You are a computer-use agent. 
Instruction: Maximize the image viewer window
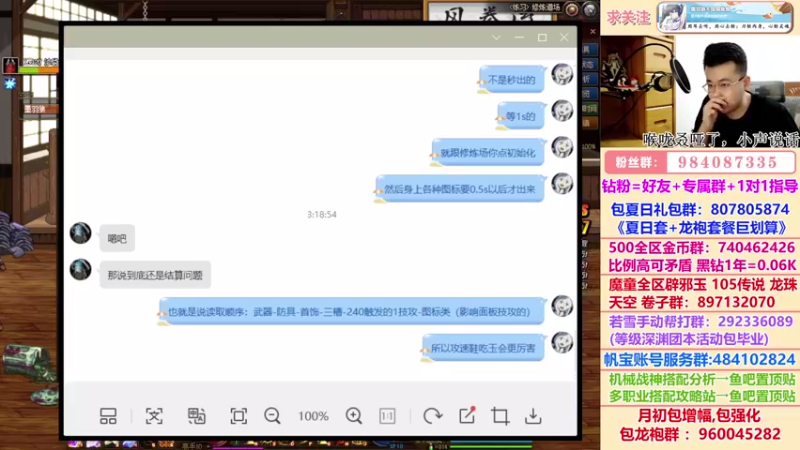[x=542, y=38]
